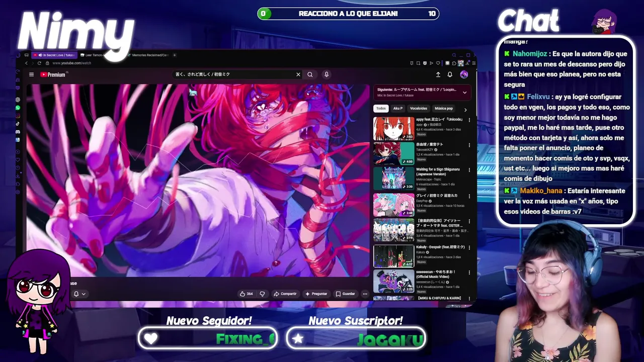Open the browser downloads icon
The width and height of the screenshot is (644, 362).
[467, 63]
